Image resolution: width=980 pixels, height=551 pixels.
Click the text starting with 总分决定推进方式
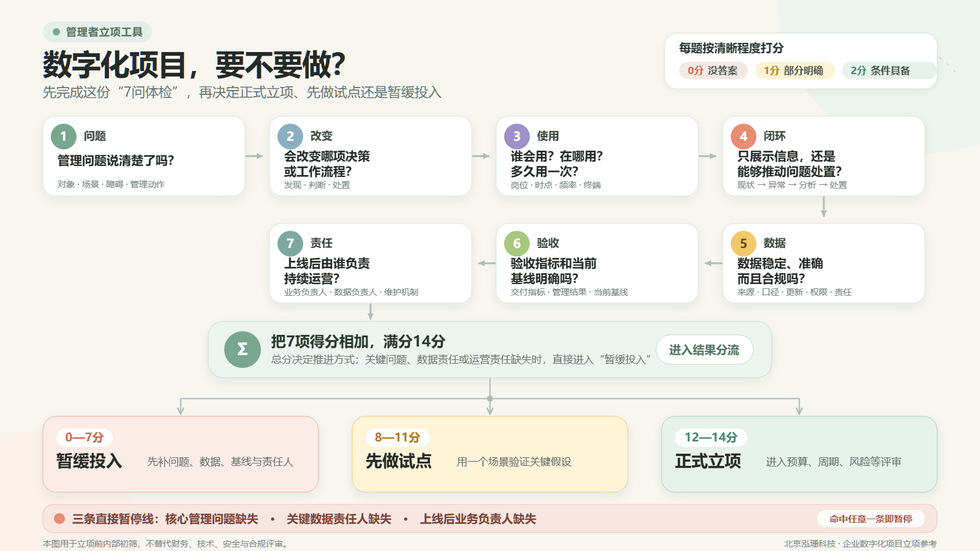tap(461, 359)
